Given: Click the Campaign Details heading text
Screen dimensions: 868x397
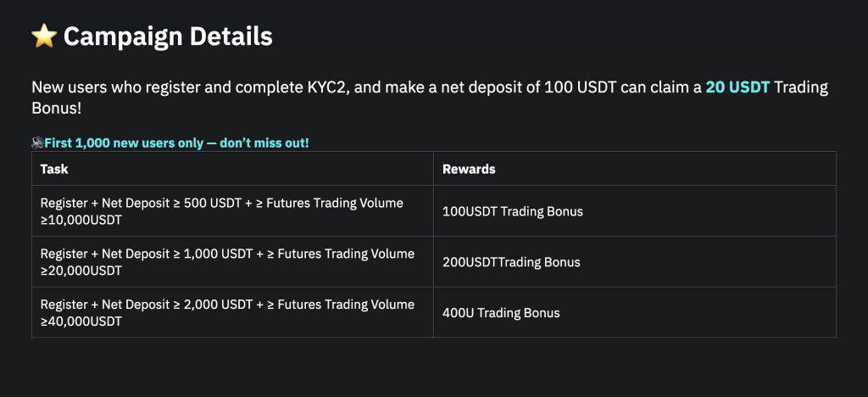Looking at the screenshot, I should 168,36.
